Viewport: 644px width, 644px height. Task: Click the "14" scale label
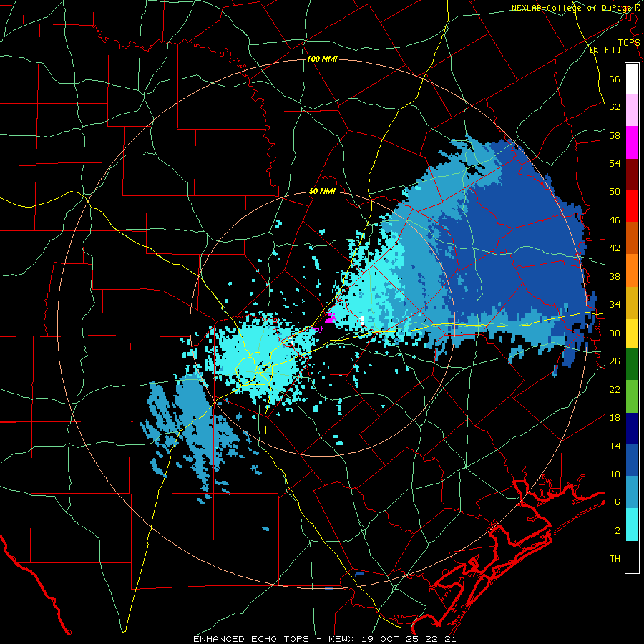pos(615,446)
